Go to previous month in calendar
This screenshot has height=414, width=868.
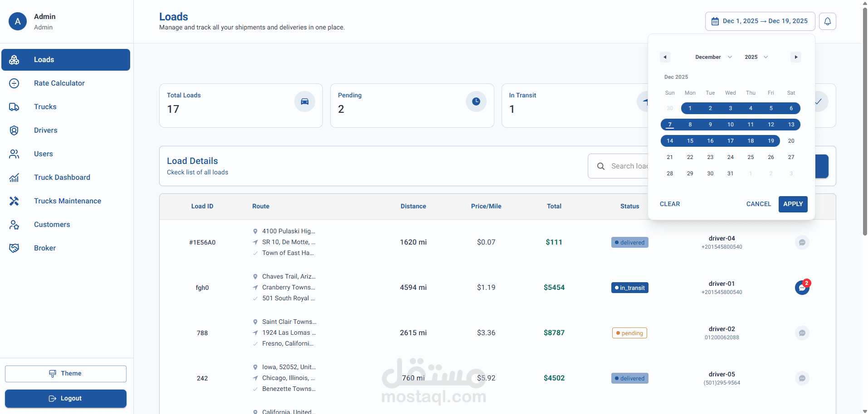point(665,57)
